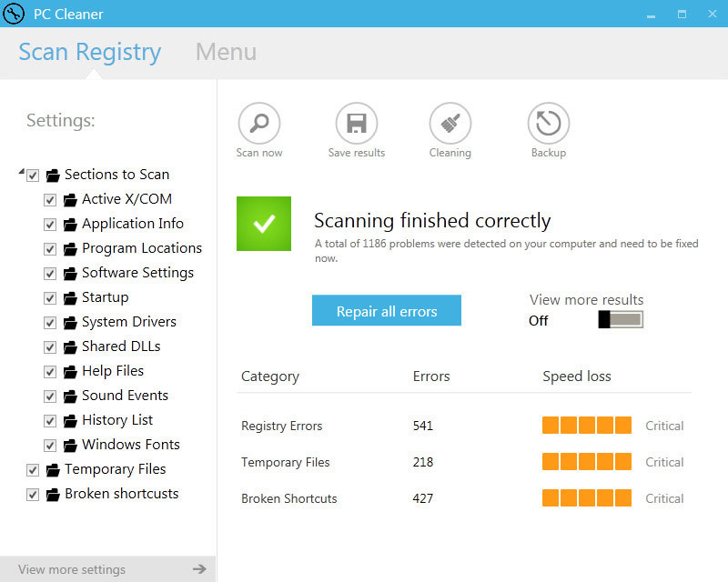Click the Software Settings folder icon
The height and width of the screenshot is (582, 728).
(x=70, y=274)
